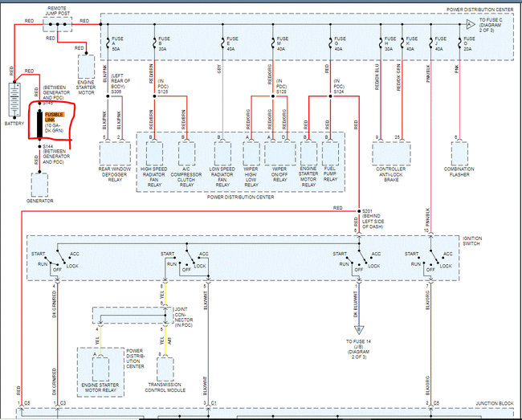Viewport: 522px width, 420px height.
Task: Click the GENERATOR label
Action: (40, 201)
